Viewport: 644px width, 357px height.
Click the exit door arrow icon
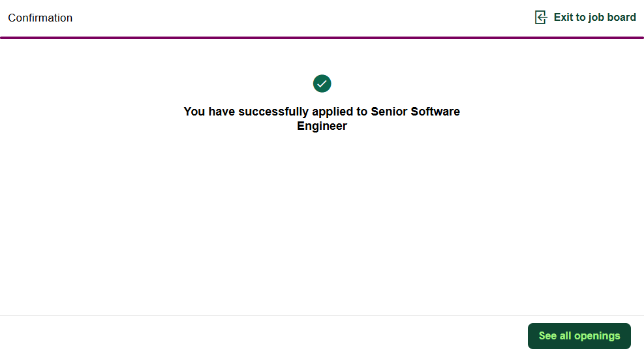540,18
